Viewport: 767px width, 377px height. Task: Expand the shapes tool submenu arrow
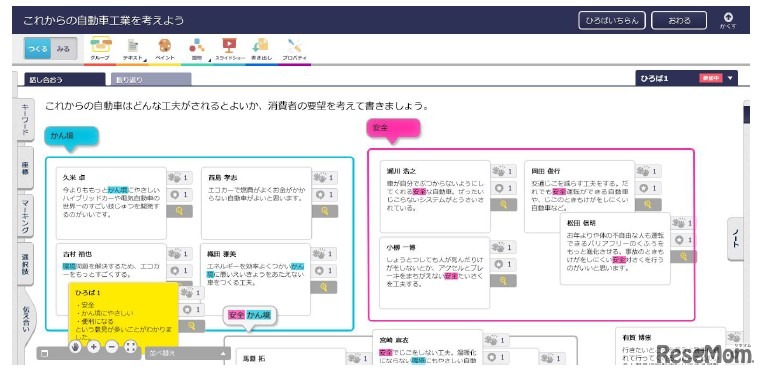(x=209, y=60)
